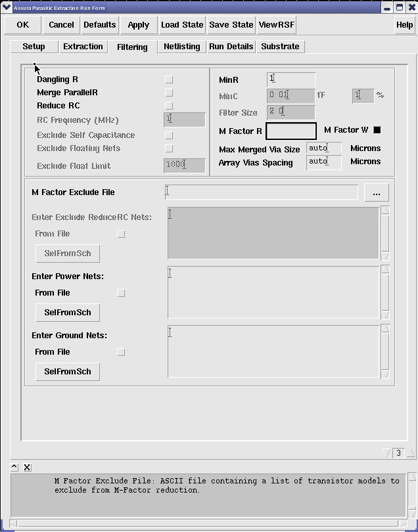Viewport: 418px width, 532px height.
Task: Click Save State button
Action: coord(231,25)
